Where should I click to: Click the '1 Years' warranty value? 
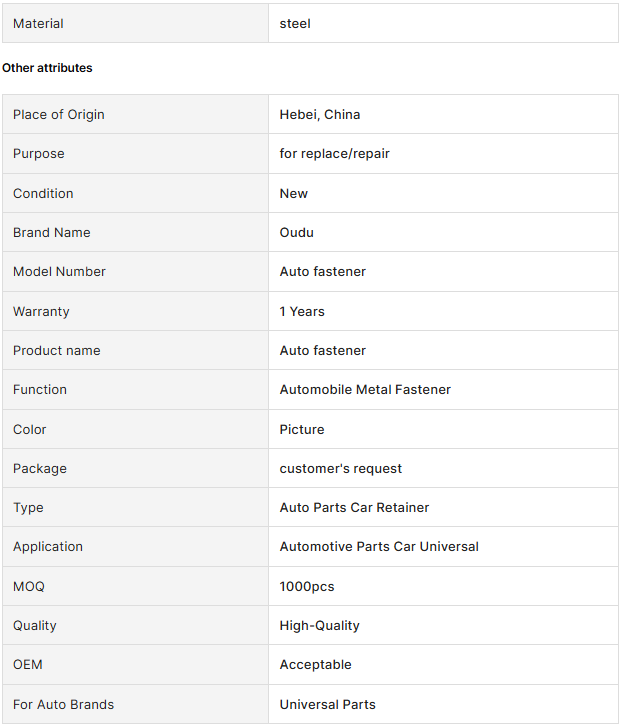302,311
